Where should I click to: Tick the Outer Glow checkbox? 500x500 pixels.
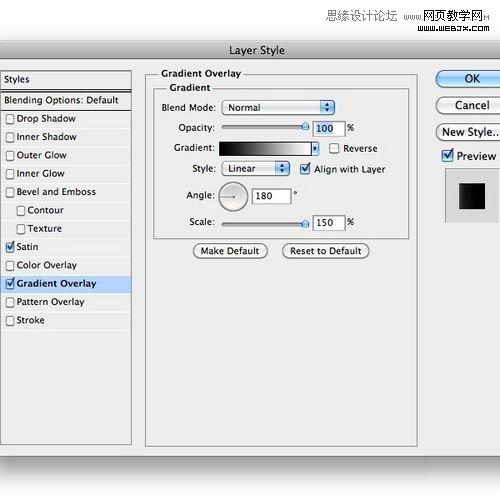[x=10, y=156]
